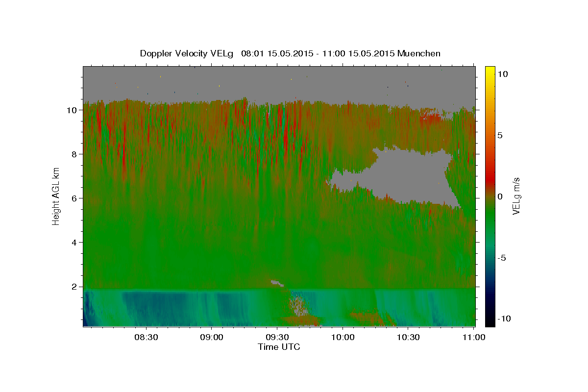This screenshot has width=588, height=392.
Task: Click the '11:00' time axis label
Action: click(x=473, y=338)
